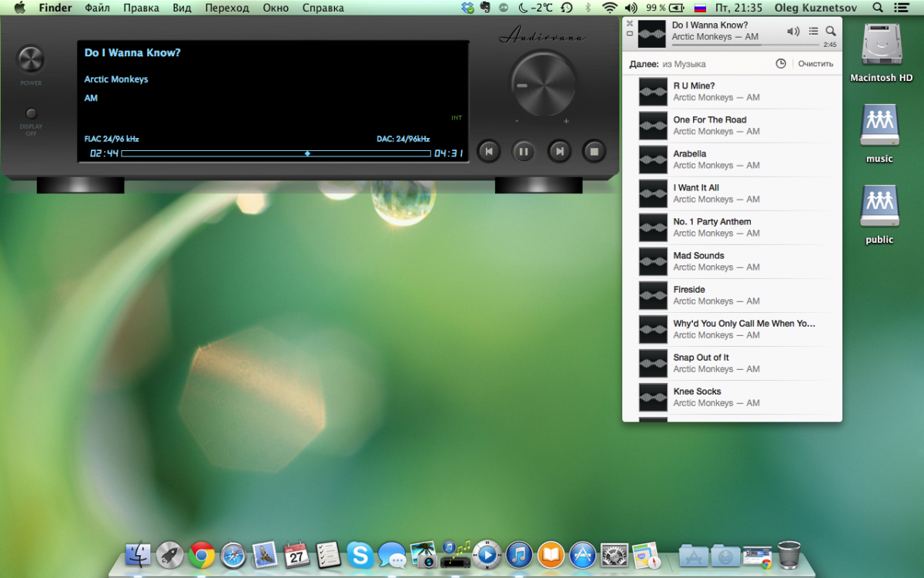
Task: Select I Want It All track
Action: [731, 193]
